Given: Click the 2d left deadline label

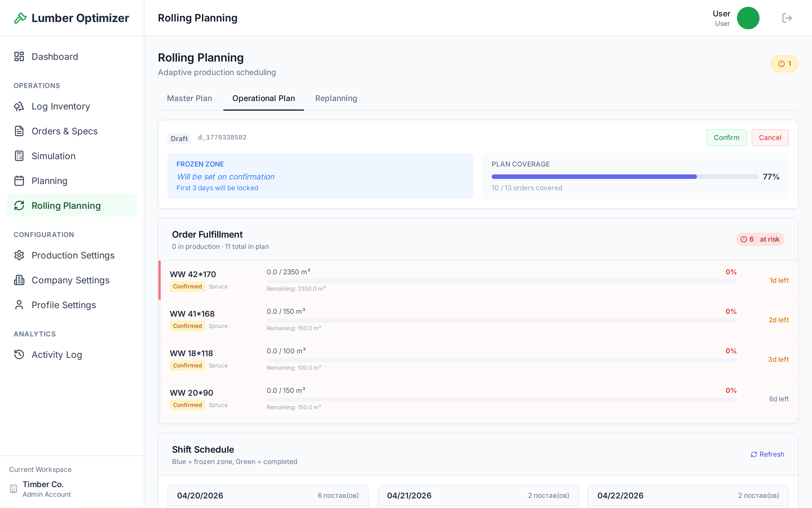Looking at the screenshot, I should pos(778,320).
